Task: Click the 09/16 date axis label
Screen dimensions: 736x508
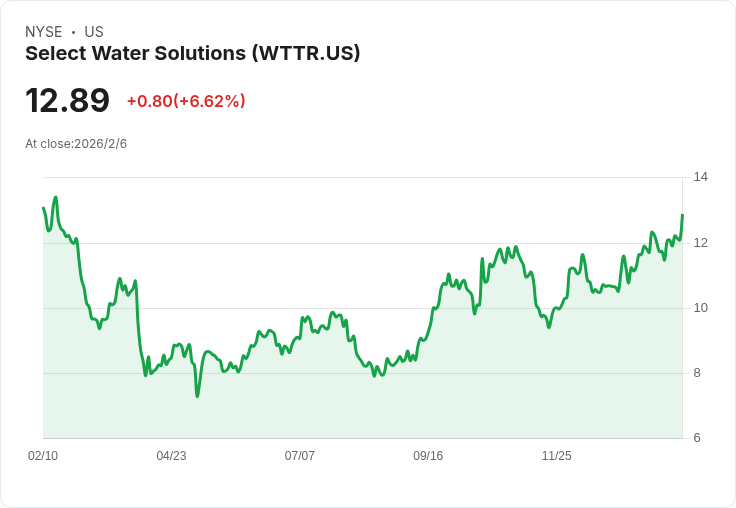Action: coord(428,455)
